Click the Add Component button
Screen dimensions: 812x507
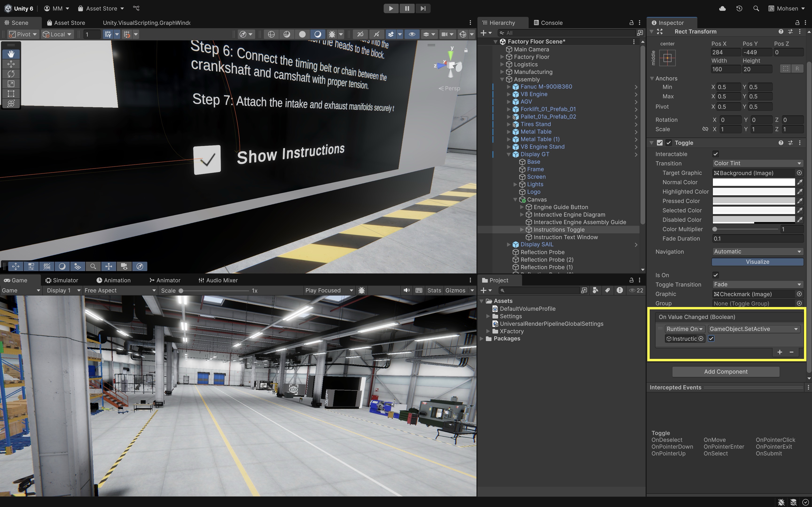click(726, 372)
